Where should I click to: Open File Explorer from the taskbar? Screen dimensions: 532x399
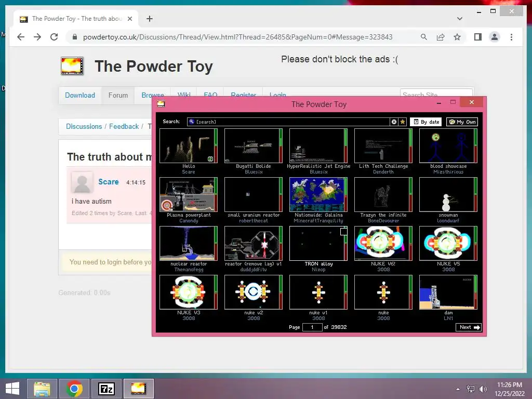[42, 389]
